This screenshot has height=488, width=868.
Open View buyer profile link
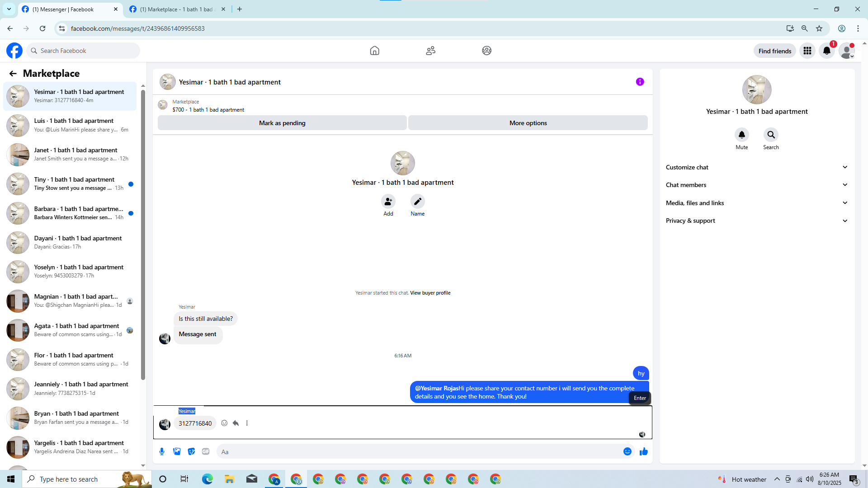click(430, 293)
